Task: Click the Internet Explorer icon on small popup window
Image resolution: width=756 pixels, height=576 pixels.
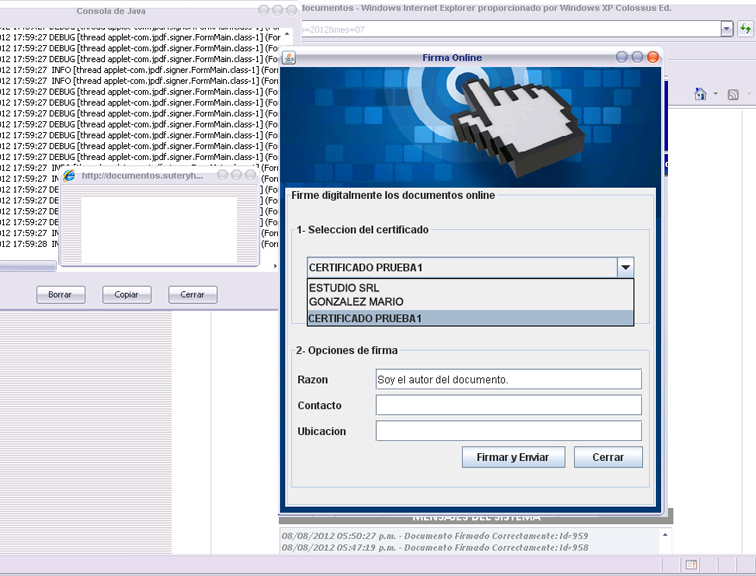Action: pyautogui.click(x=69, y=175)
